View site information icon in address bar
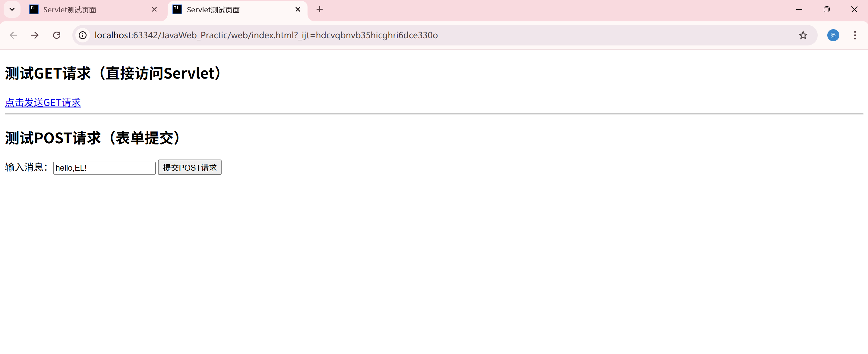Screen dimensions: 868x354 tap(83, 35)
